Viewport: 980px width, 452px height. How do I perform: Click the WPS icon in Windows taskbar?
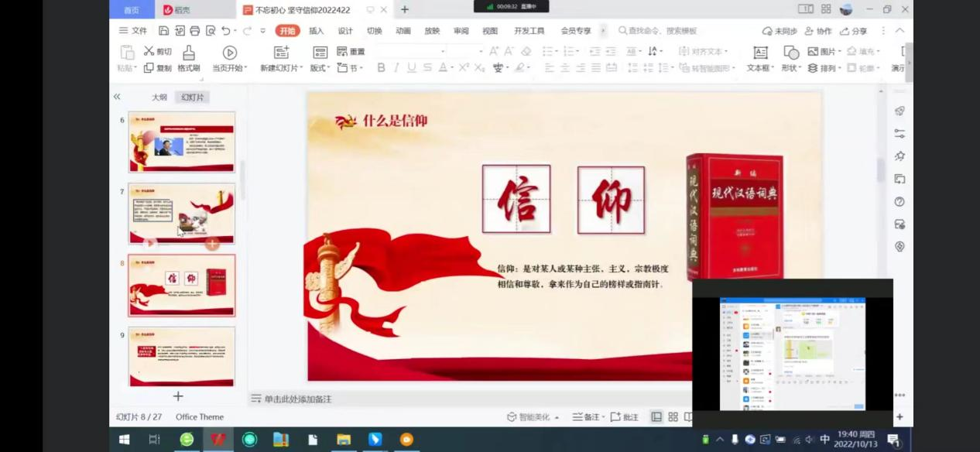click(218, 440)
